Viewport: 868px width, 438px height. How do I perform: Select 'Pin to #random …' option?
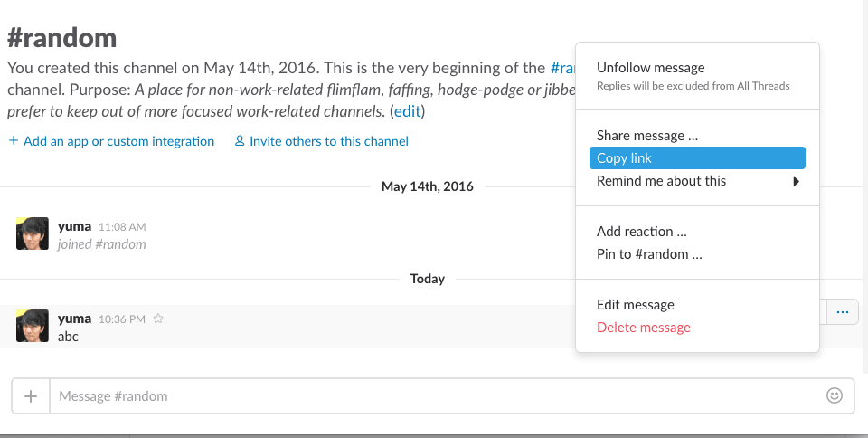[649, 254]
